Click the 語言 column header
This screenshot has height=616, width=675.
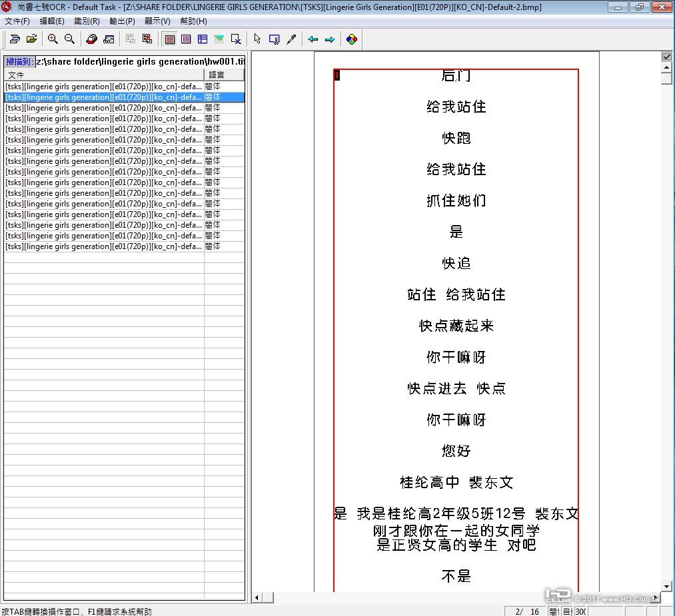coord(224,75)
